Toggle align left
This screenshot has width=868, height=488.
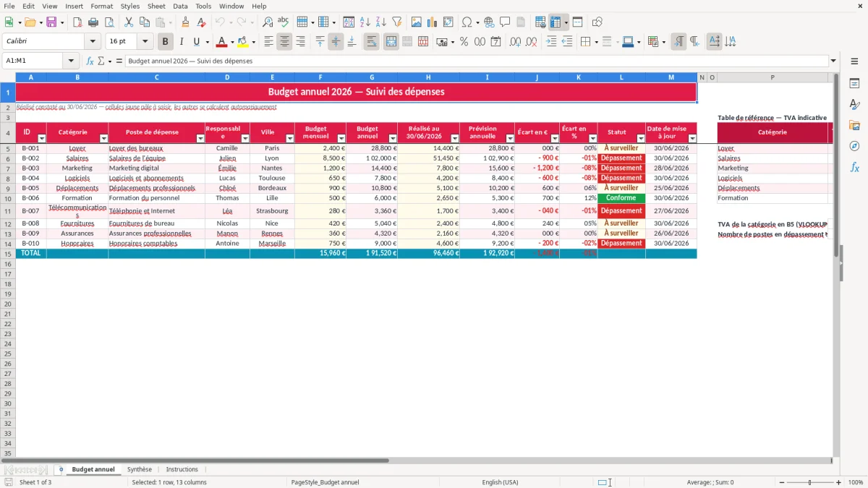point(268,42)
